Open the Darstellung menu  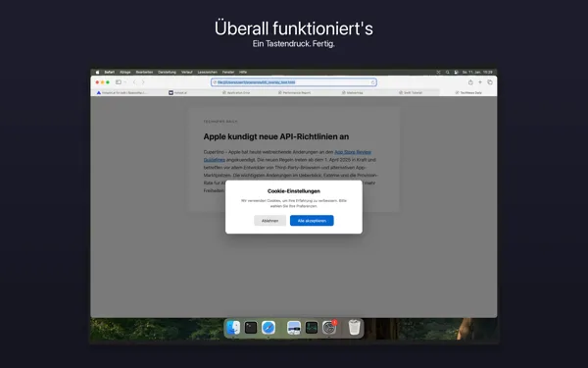[x=167, y=72]
